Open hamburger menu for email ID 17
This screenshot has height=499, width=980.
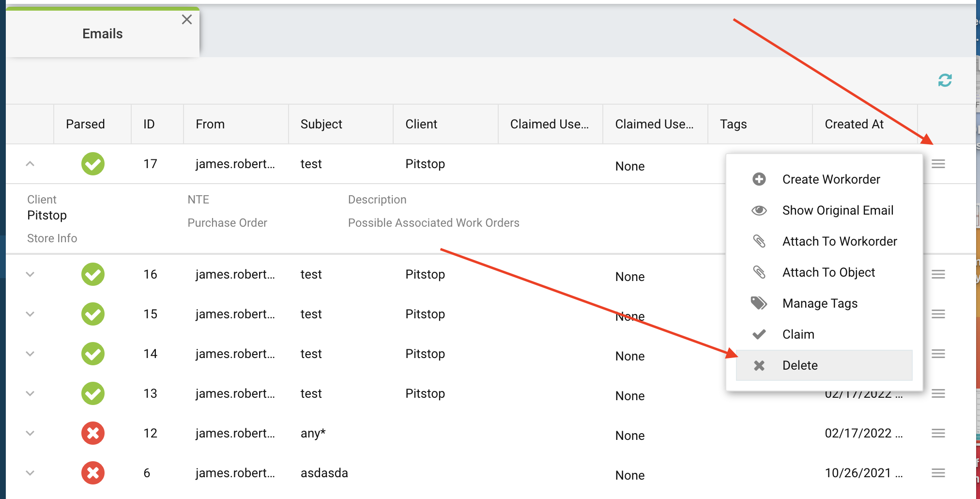click(938, 164)
